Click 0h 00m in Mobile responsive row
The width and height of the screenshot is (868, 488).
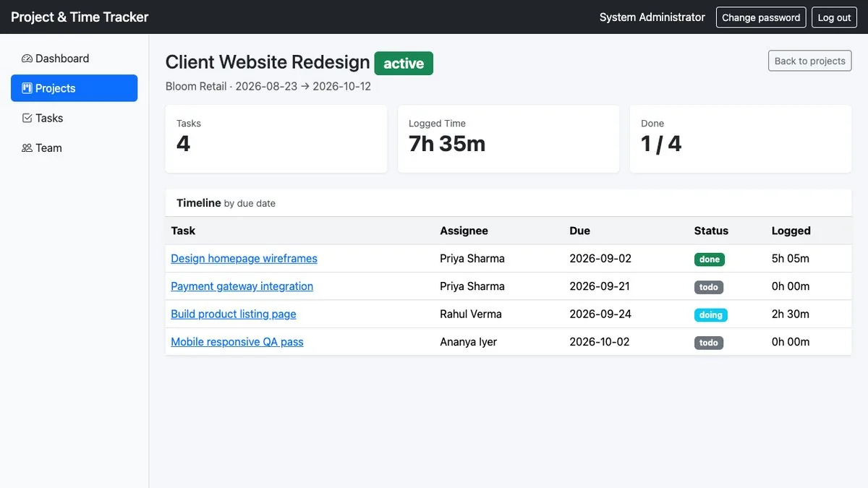pos(791,342)
